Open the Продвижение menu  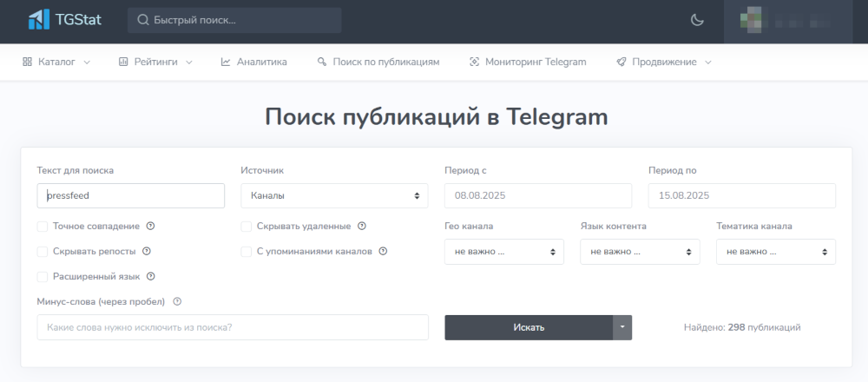tap(664, 62)
